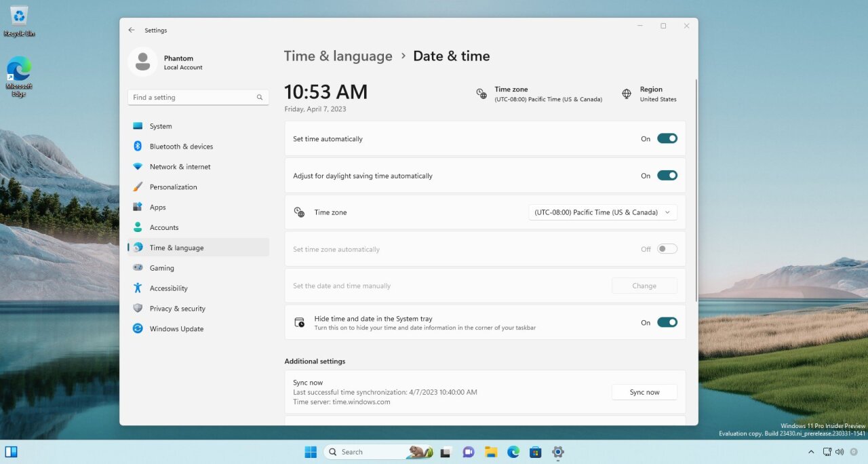Viewport: 868px width, 464px height.
Task: Turn off Set time automatically
Action: click(667, 138)
